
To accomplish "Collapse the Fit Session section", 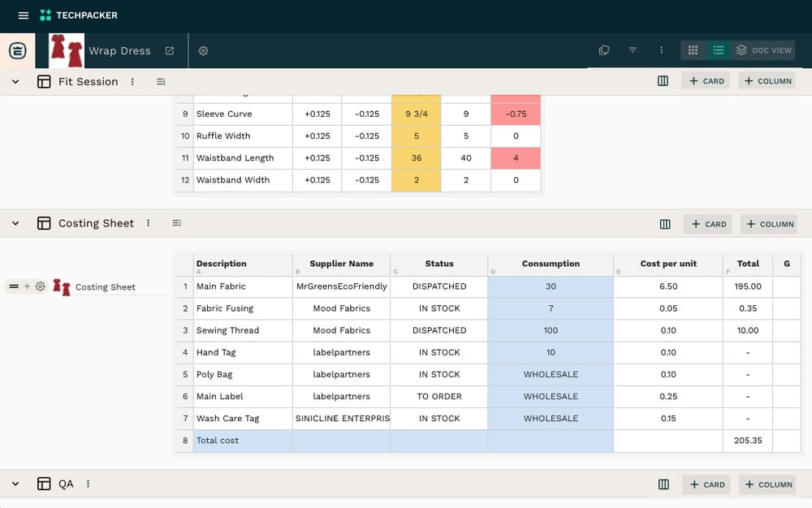I will coord(15,82).
